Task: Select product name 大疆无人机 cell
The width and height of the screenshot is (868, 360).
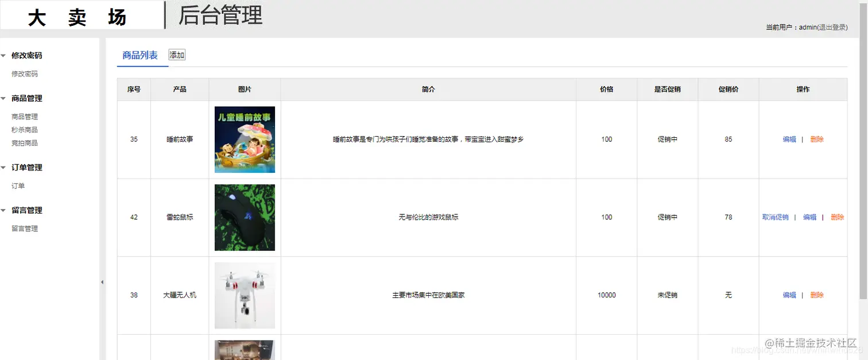Action: pos(180,295)
